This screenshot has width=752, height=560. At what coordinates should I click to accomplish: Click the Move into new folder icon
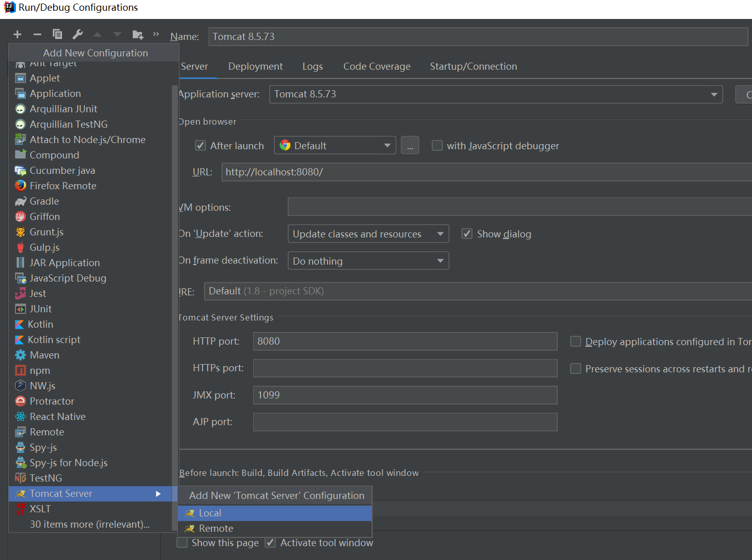click(x=137, y=34)
